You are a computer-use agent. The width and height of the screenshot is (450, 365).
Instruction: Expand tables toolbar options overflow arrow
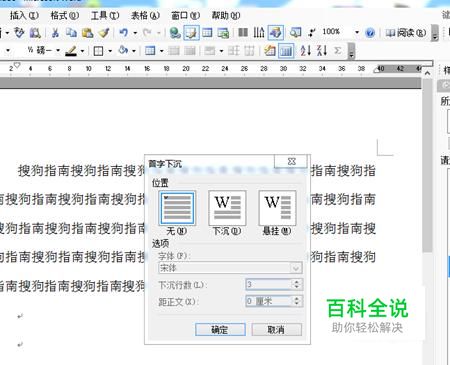coord(351,51)
